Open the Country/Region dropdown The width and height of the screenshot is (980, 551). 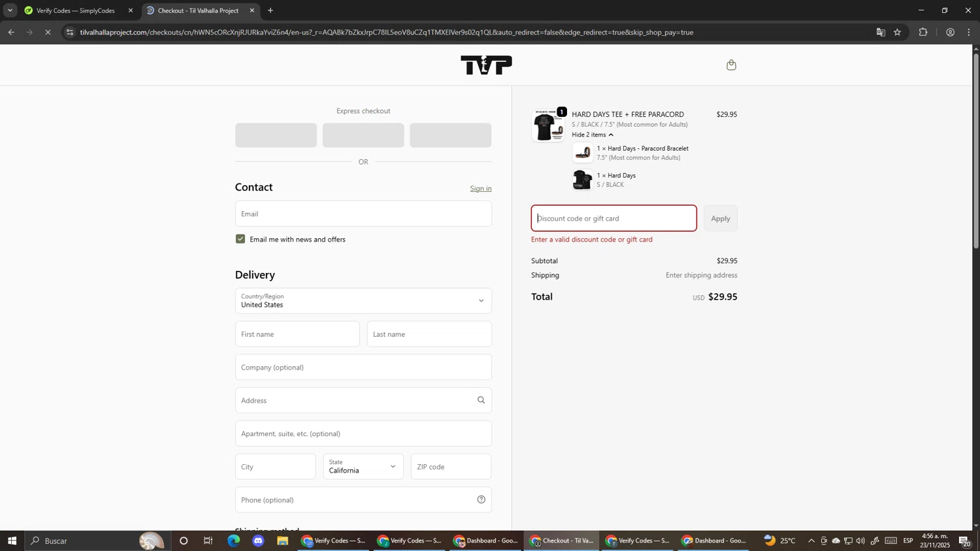pos(363,301)
